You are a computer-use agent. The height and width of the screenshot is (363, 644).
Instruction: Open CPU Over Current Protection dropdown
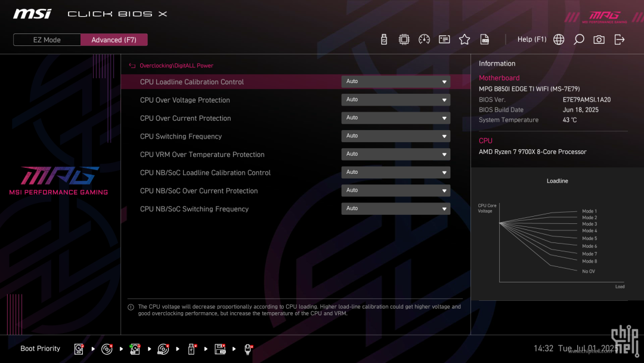(395, 118)
